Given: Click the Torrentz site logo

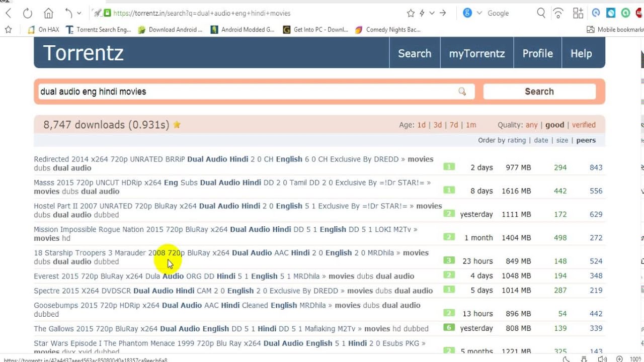Looking at the screenshot, I should (84, 53).
